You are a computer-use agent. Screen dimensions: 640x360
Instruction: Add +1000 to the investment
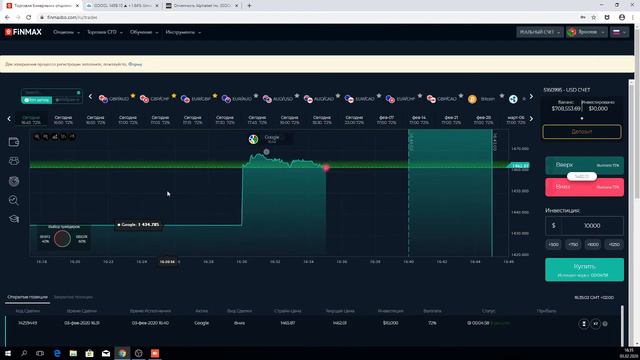click(x=593, y=244)
